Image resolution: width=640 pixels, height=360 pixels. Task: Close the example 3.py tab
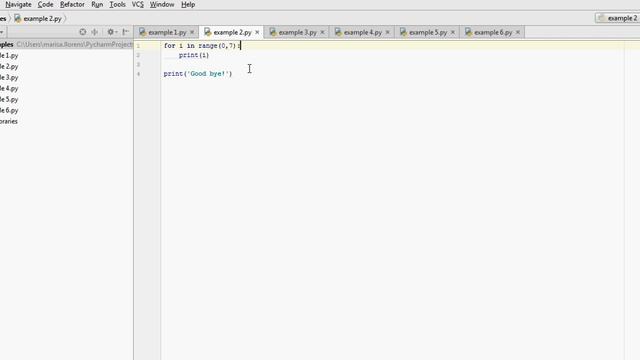[x=322, y=32]
